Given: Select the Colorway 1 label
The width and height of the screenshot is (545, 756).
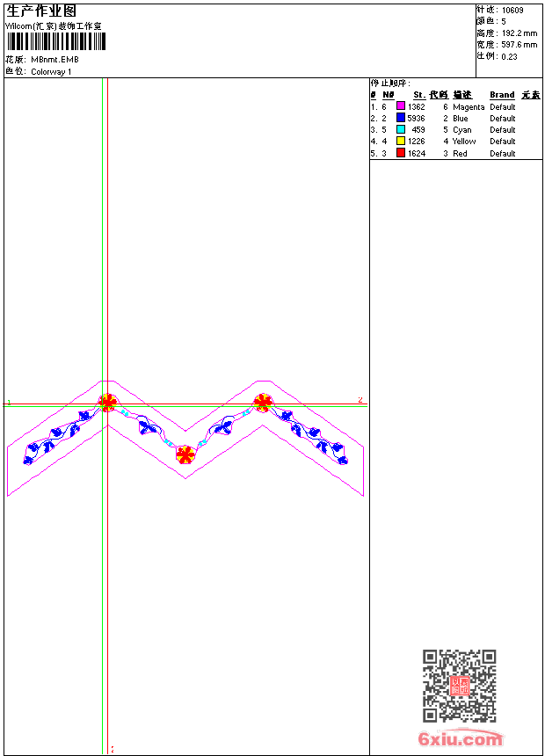Looking at the screenshot, I should click(51, 72).
